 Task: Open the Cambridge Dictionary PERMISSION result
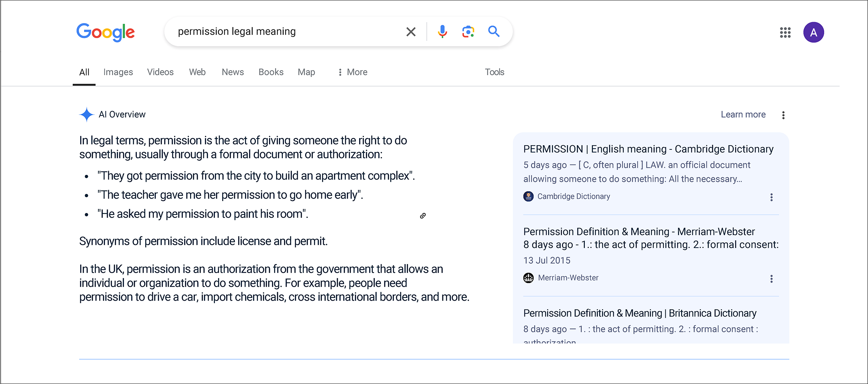(x=648, y=149)
